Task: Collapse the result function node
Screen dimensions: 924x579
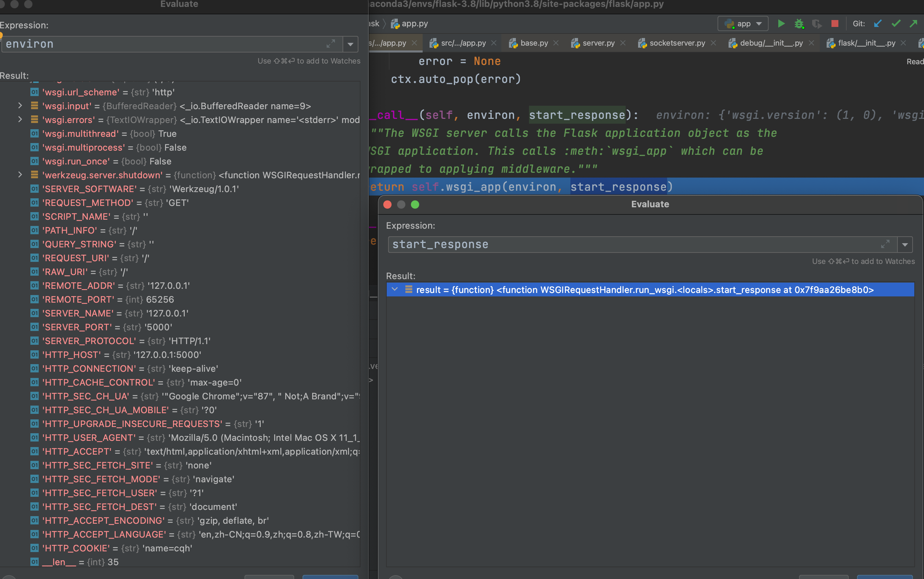Action: tap(395, 289)
